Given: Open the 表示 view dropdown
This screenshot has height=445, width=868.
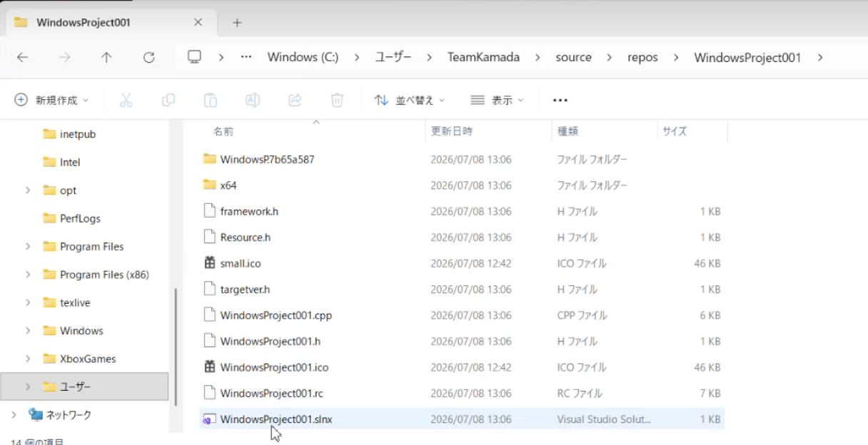Looking at the screenshot, I should 498,101.
